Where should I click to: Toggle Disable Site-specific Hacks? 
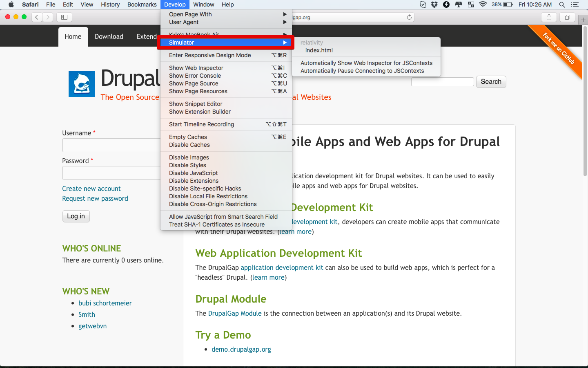click(226, 188)
